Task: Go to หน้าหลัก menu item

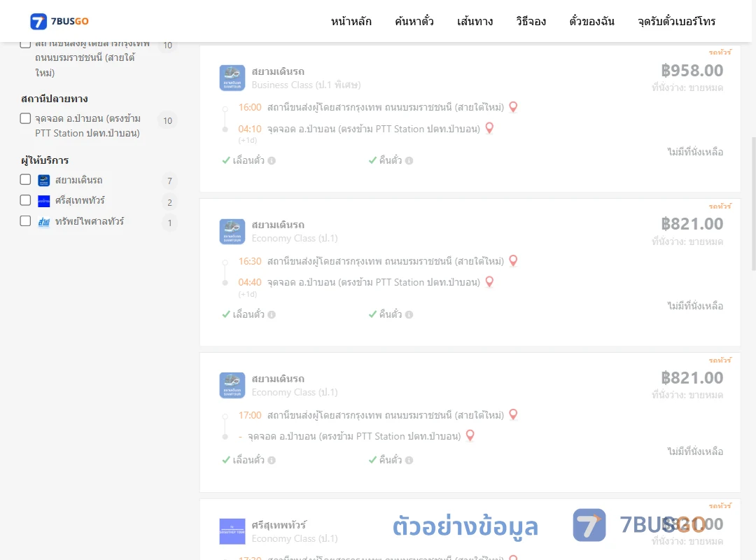Action: click(x=351, y=21)
